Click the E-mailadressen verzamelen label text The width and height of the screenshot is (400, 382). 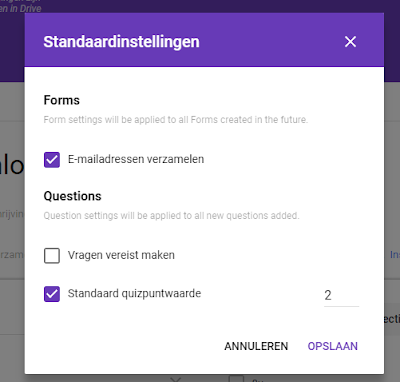(136, 159)
